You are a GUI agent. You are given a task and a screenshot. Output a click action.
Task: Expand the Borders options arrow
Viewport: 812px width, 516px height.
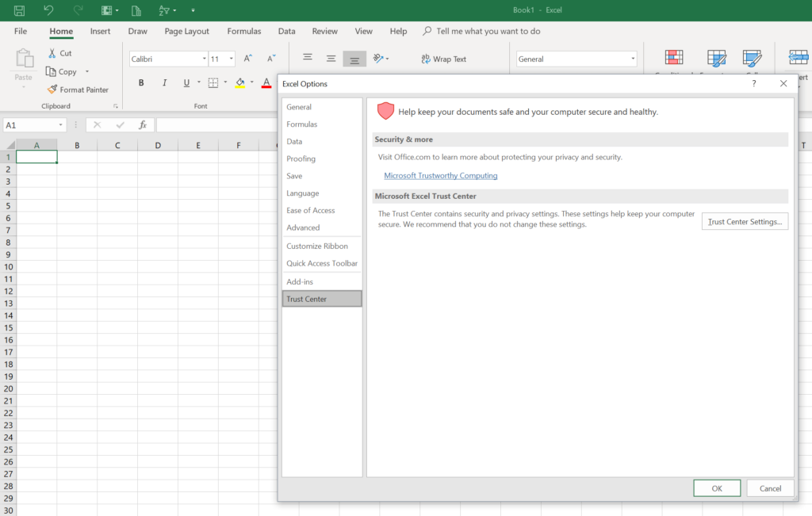coord(225,82)
